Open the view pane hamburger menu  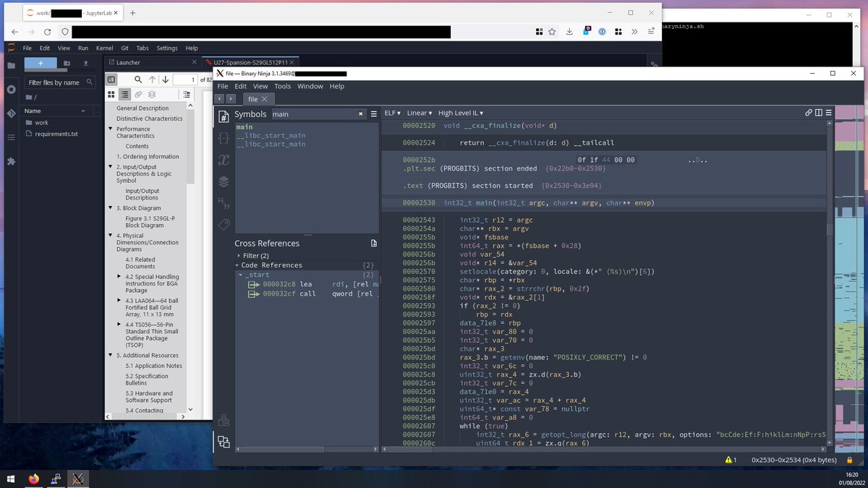tap(829, 113)
